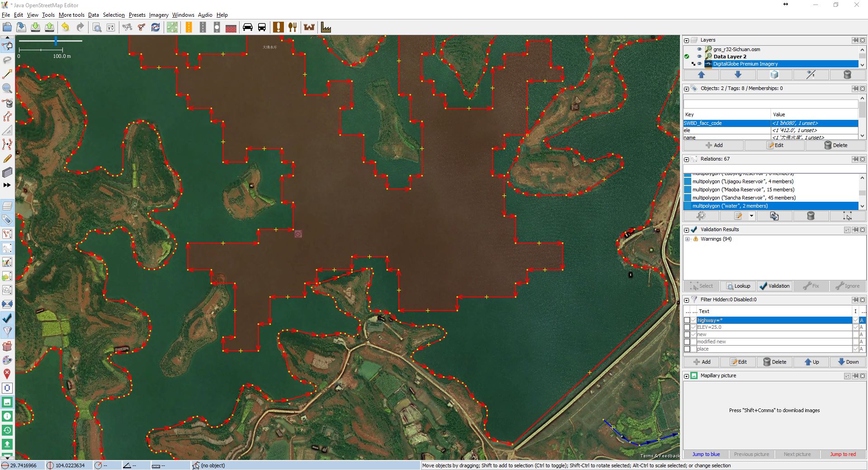Image resolution: width=868 pixels, height=470 pixels.
Task: Click the orange road preset icon
Action: 189,27
